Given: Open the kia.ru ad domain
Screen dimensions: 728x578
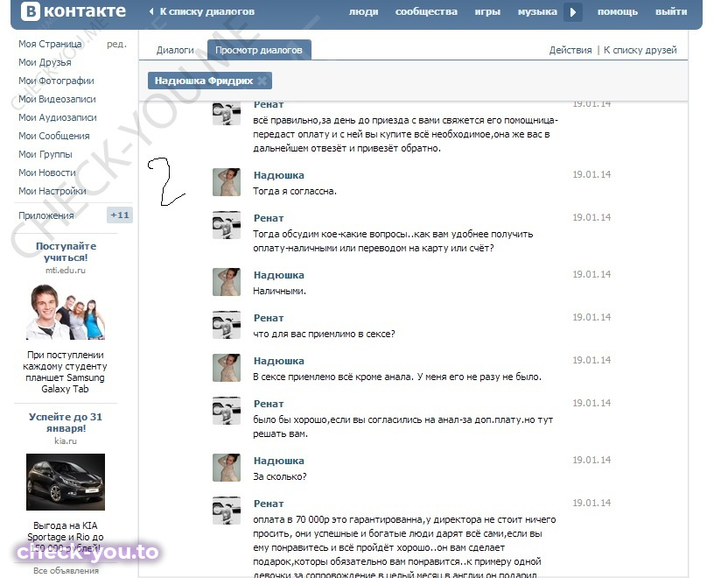Looking at the screenshot, I should 66,441.
